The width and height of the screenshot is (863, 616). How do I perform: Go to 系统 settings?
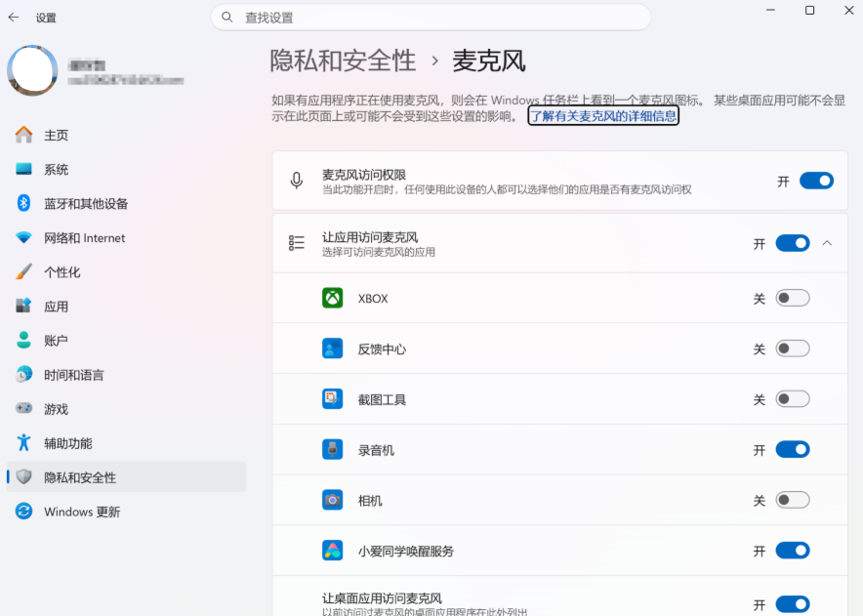coord(126,169)
